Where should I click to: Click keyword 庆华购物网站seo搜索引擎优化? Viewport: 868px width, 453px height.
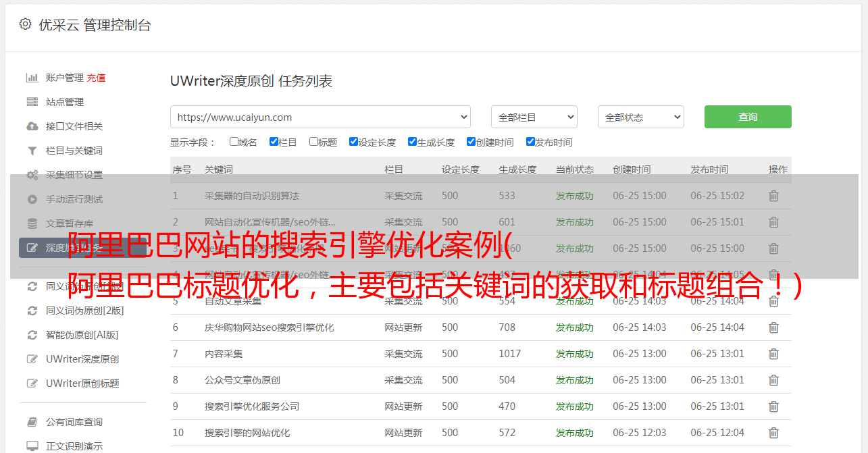[x=270, y=327]
